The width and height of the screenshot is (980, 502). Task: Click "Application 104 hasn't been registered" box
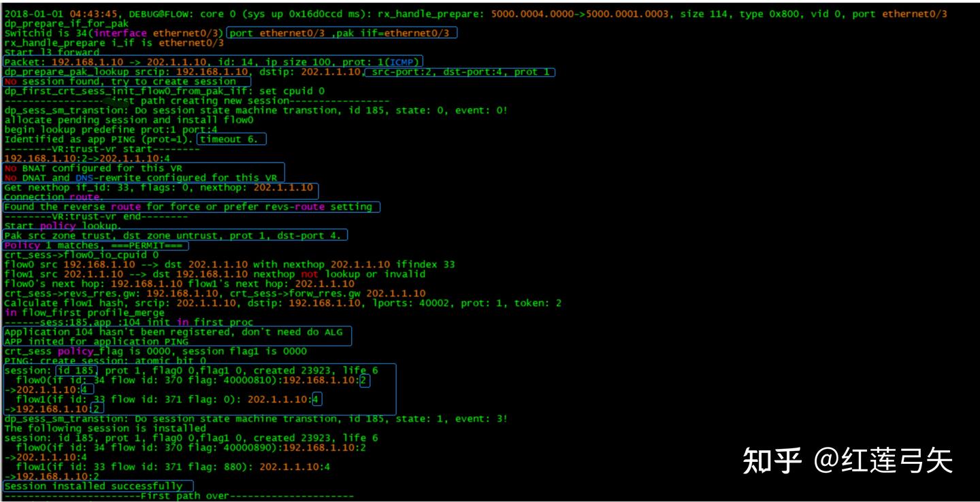[x=176, y=332]
